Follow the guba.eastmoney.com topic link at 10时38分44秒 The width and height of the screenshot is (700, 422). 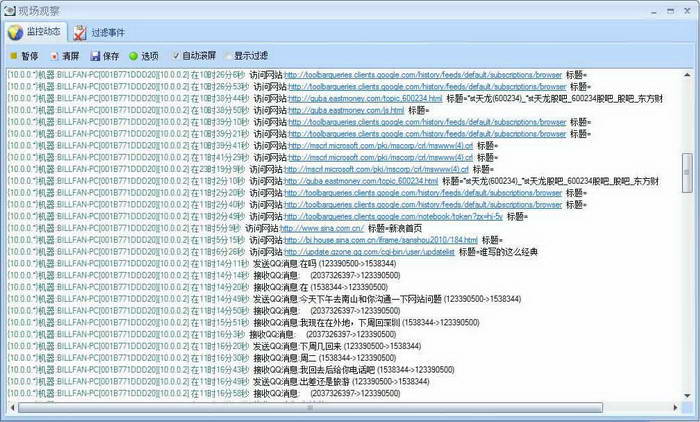(x=365, y=98)
